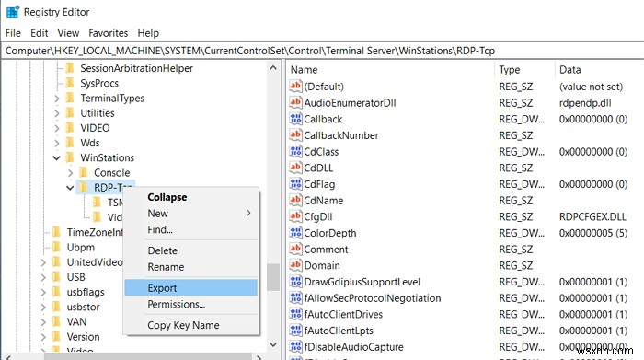Click the string icon beside CfgDll
The height and width of the screenshot is (360, 644).
click(x=295, y=216)
